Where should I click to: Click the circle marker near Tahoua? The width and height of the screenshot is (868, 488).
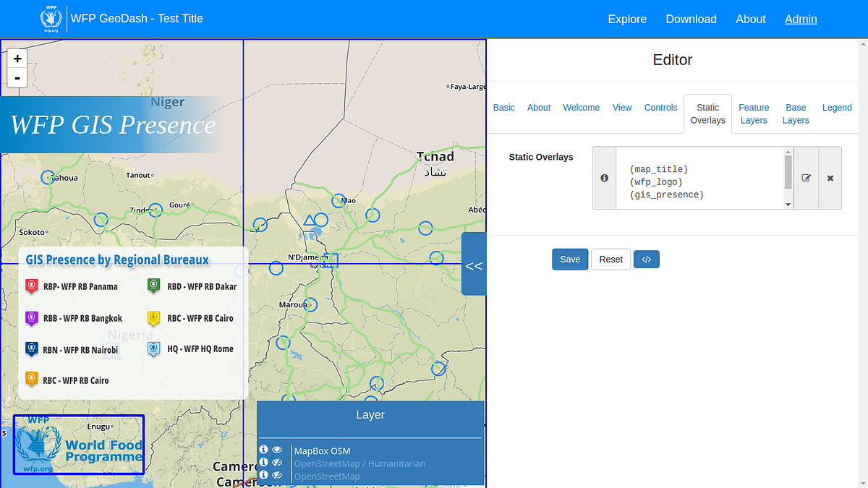click(x=48, y=176)
